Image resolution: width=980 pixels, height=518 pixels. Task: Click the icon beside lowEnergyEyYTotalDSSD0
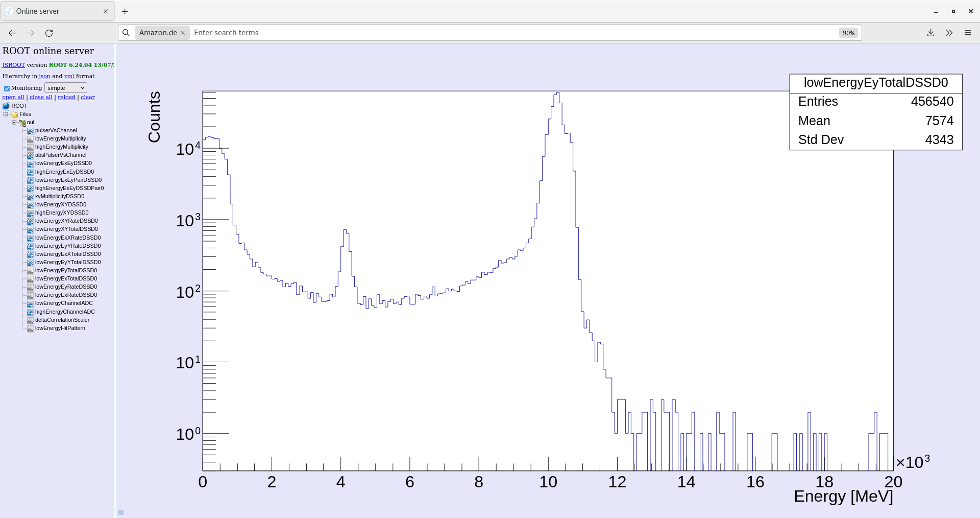pyautogui.click(x=30, y=263)
